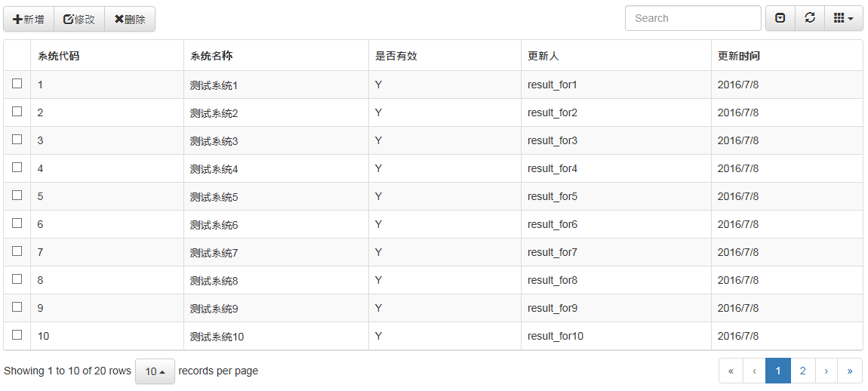The height and width of the screenshot is (391, 868).
Task: Tick the checkbox for row 10
Action: click(17, 335)
